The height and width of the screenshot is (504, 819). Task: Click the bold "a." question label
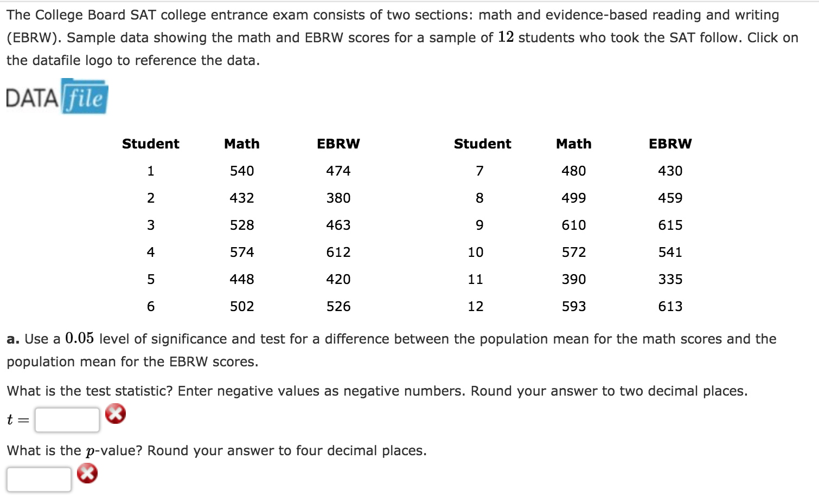tap(13, 339)
